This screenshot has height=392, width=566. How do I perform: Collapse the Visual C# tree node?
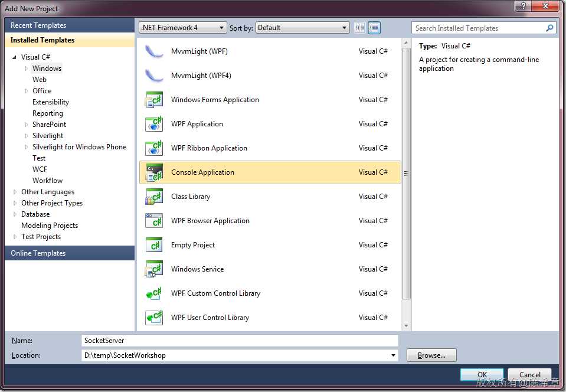tap(14, 57)
